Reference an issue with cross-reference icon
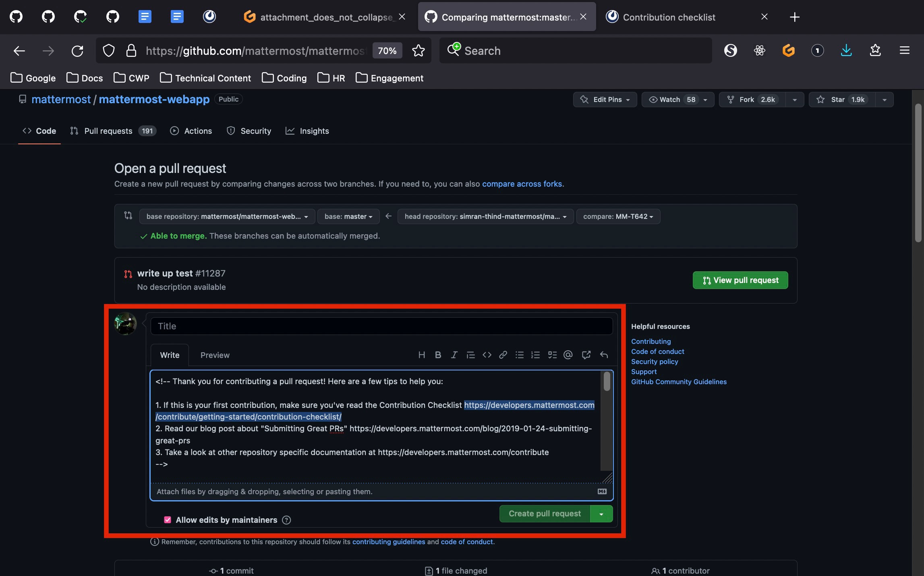Image resolution: width=924 pixels, height=576 pixels. click(586, 355)
